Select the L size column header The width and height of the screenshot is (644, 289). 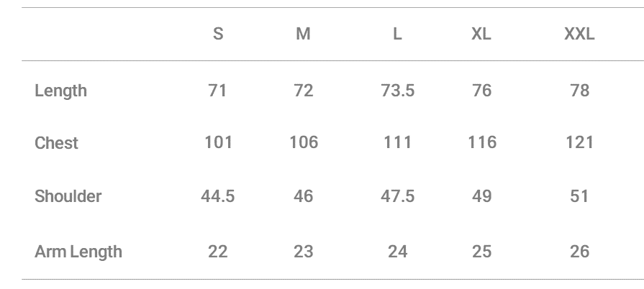coord(397,34)
